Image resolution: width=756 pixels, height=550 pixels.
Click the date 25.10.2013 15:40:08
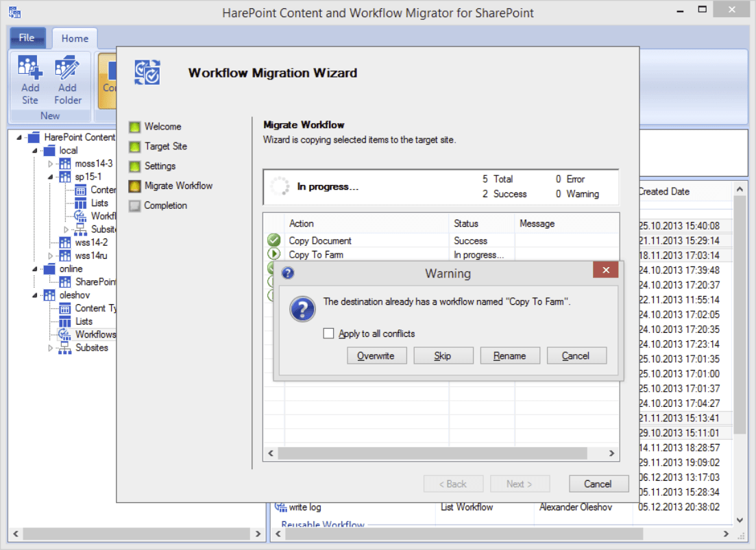[x=679, y=225]
